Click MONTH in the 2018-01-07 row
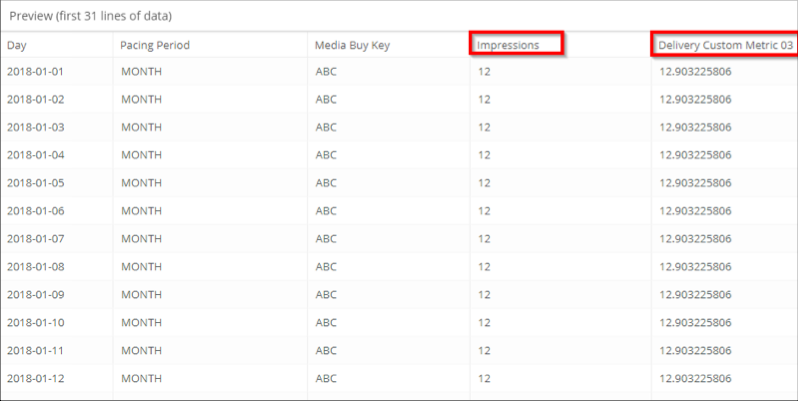 click(x=141, y=239)
